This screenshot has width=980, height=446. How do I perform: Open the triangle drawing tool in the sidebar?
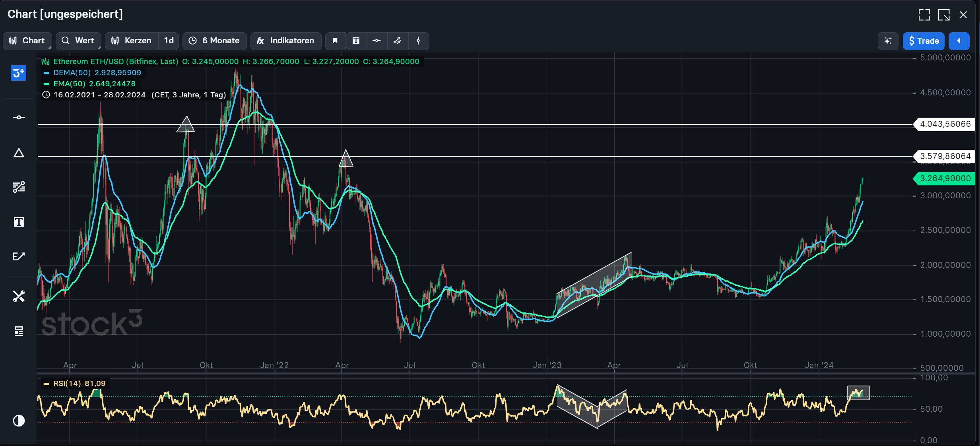click(x=18, y=153)
